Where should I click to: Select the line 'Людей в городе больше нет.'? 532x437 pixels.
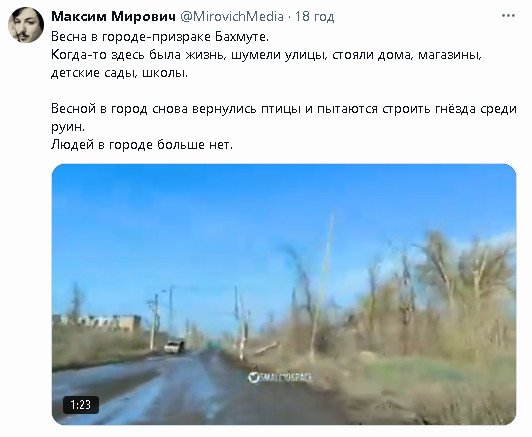coord(142,145)
